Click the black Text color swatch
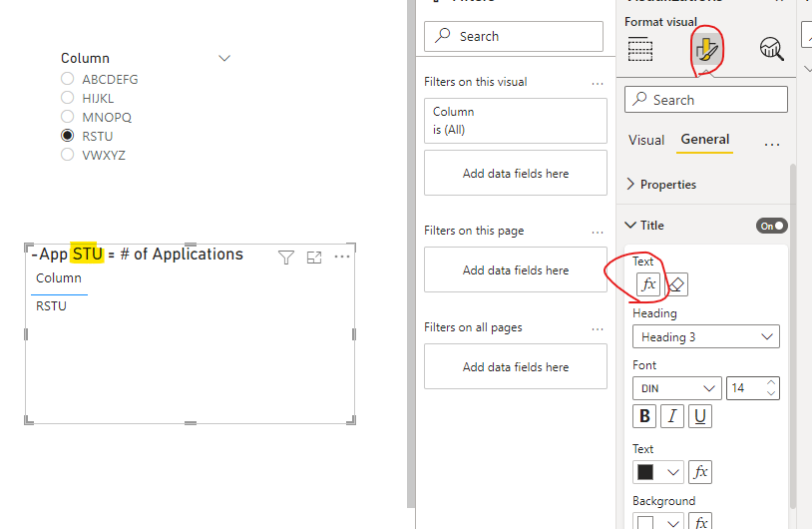This screenshot has width=812, height=529. [x=645, y=472]
